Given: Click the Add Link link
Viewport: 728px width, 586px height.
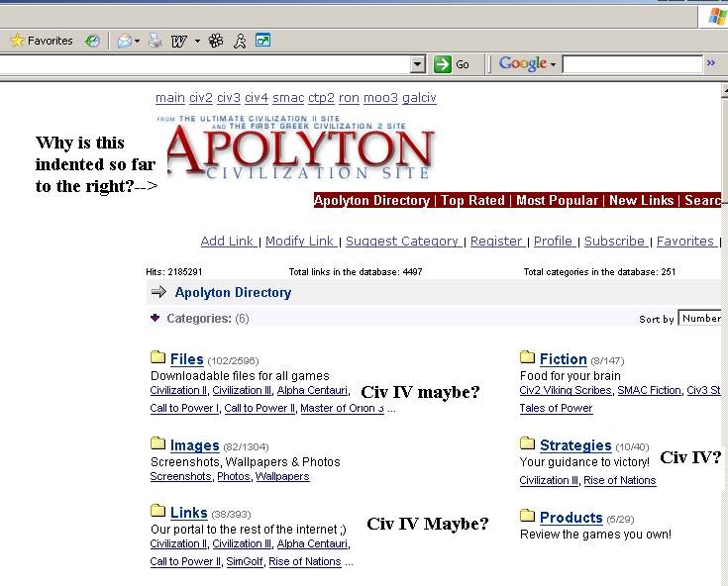Looking at the screenshot, I should click(x=228, y=241).
